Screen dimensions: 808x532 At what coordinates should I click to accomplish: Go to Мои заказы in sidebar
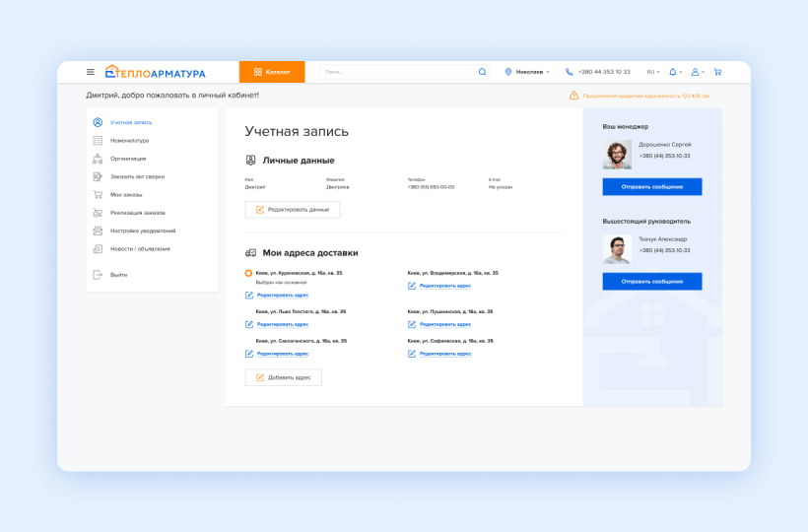coord(126,194)
